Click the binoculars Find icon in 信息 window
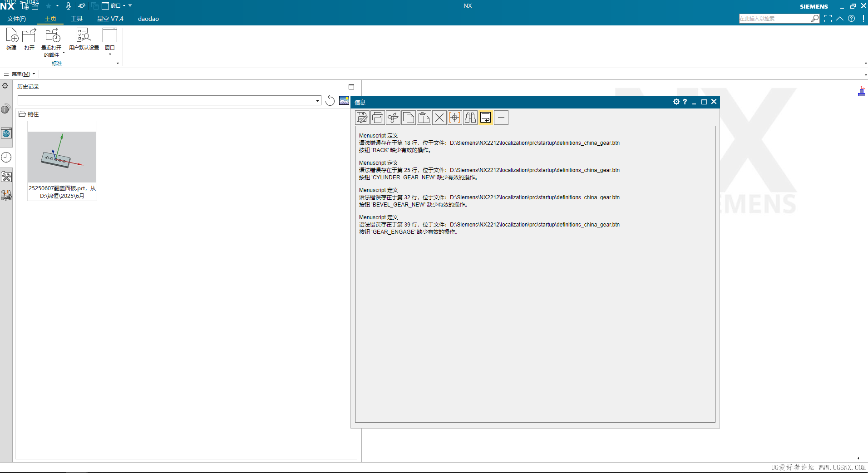Image resolution: width=868 pixels, height=473 pixels. tap(470, 118)
